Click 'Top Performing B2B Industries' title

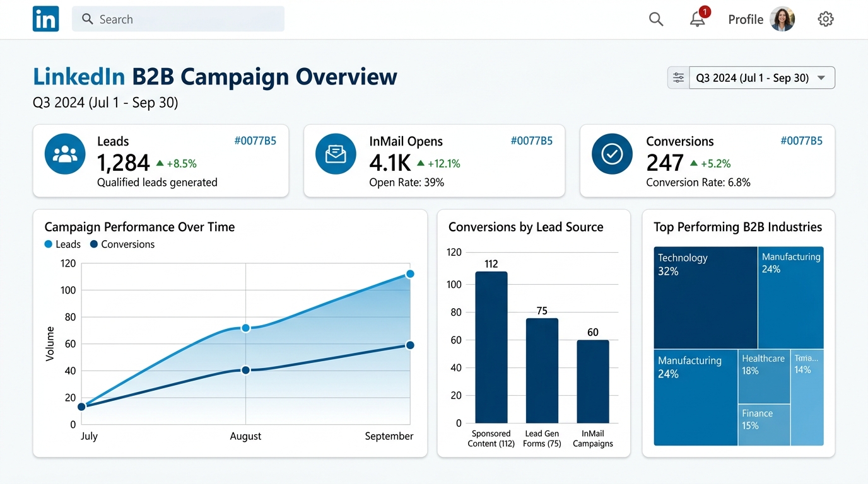click(738, 227)
